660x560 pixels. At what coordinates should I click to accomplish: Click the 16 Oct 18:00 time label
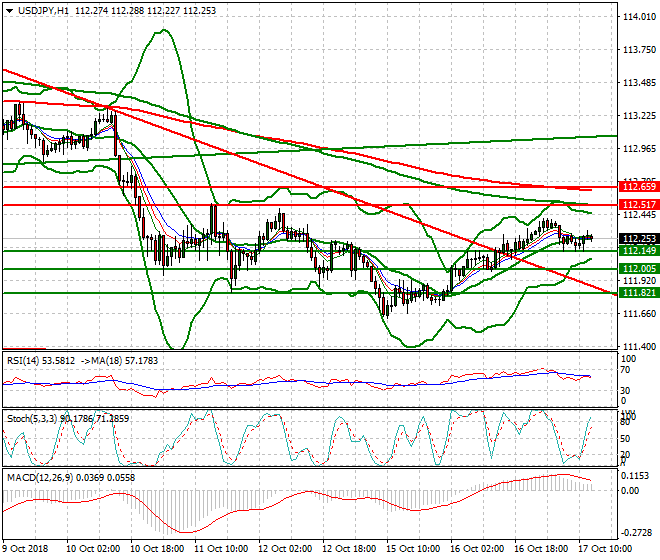tap(541, 549)
